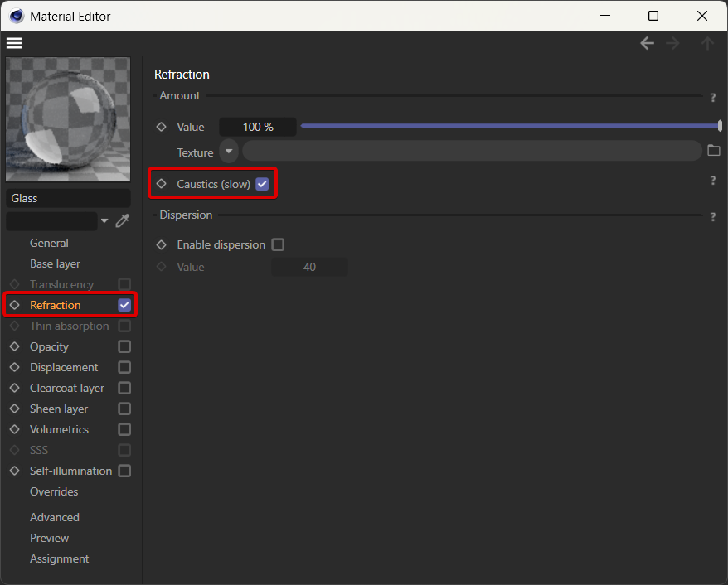The image size is (728, 585).
Task: Open the hamburger menu icon
Action: click(x=14, y=43)
